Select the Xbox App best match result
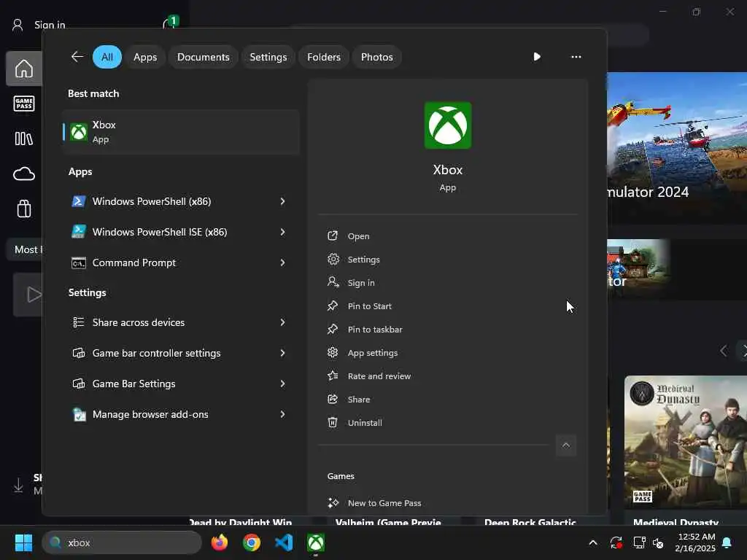This screenshot has width=747, height=560. (x=181, y=132)
